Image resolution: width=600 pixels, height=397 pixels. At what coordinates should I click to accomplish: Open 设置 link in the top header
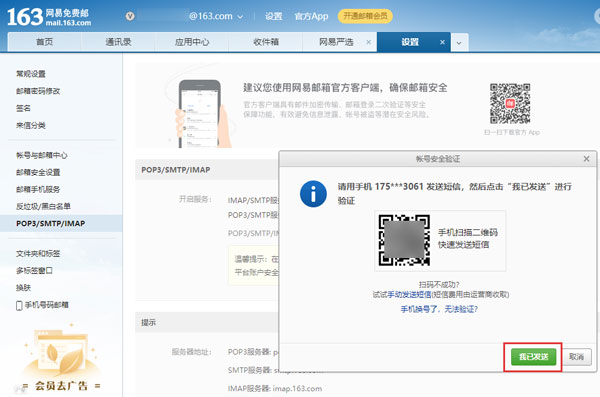[274, 16]
